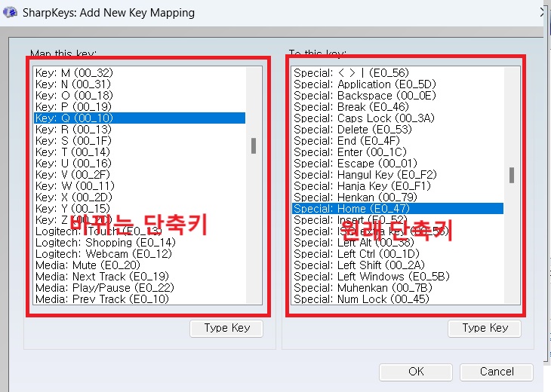Screen dimensions: 551x392
Task: Select Key: V (00_2F) row
Action: (140, 174)
